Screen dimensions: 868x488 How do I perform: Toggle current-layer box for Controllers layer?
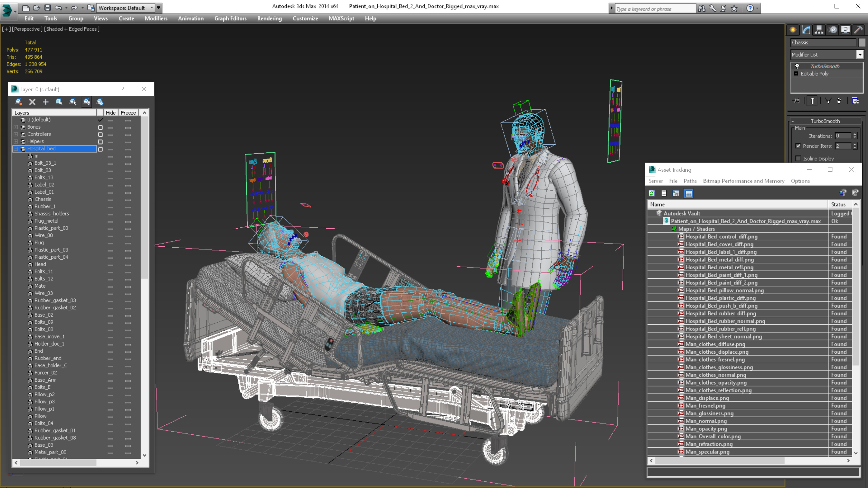click(100, 134)
